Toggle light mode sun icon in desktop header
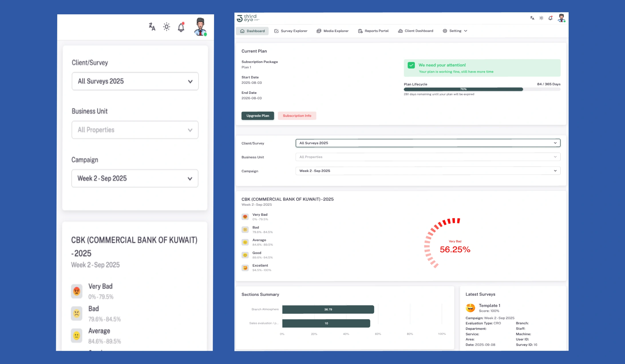This screenshot has height=364, width=625. coord(541,18)
